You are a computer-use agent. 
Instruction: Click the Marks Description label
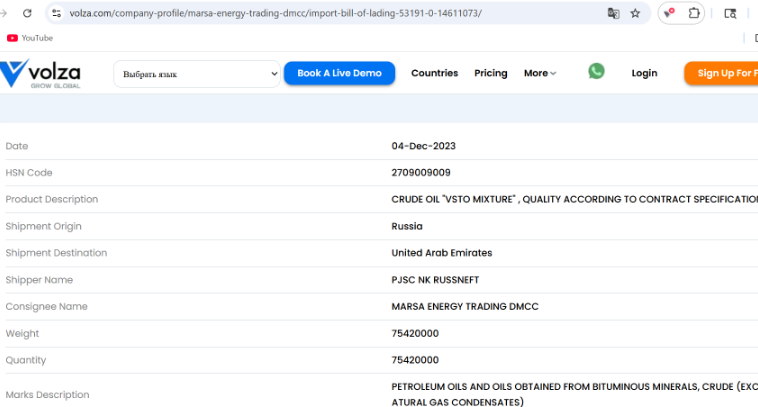[47, 394]
